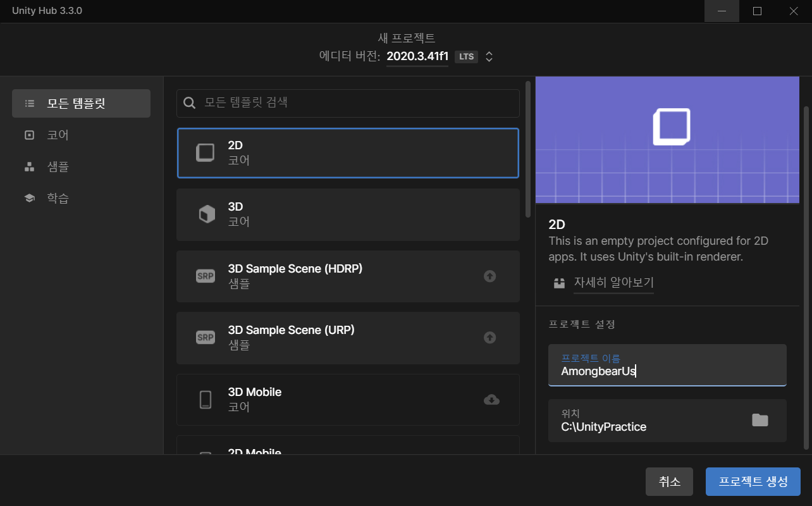
Task: Click the 프로젝트 생성 button
Action: click(x=753, y=482)
